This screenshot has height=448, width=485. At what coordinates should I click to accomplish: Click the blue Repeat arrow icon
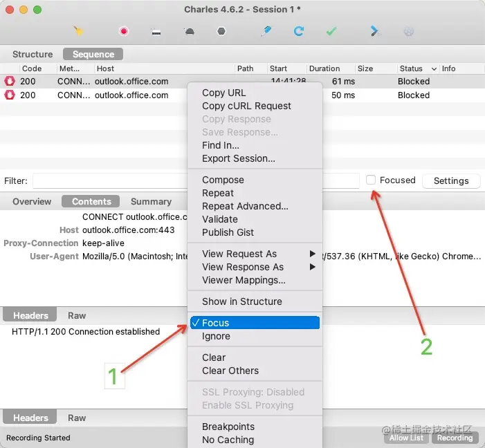coord(298,31)
